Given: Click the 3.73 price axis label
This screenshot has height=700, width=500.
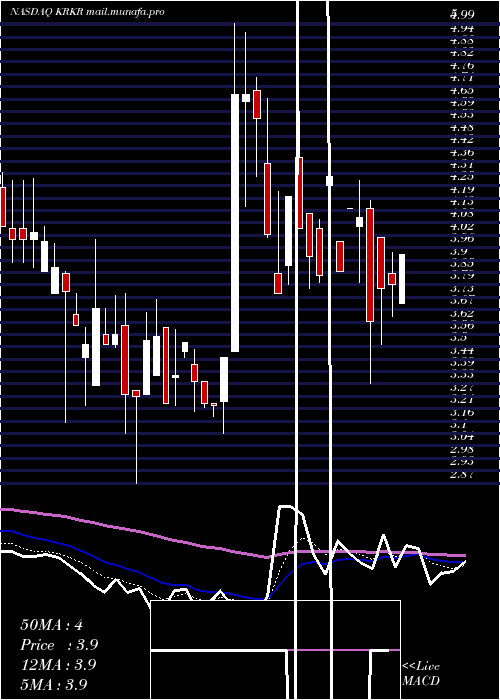Looking at the screenshot, I should coord(462,288).
